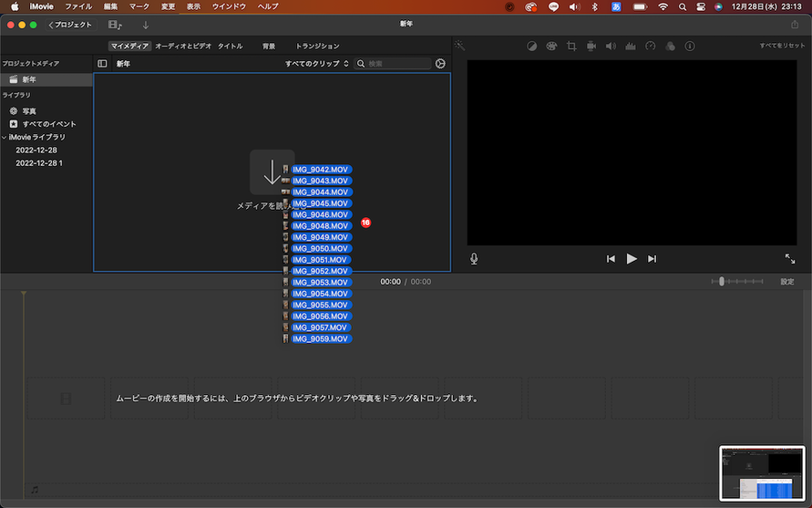Viewport: 812px width, 508px height.
Task: Click すべてをリセット button
Action: pos(783,46)
